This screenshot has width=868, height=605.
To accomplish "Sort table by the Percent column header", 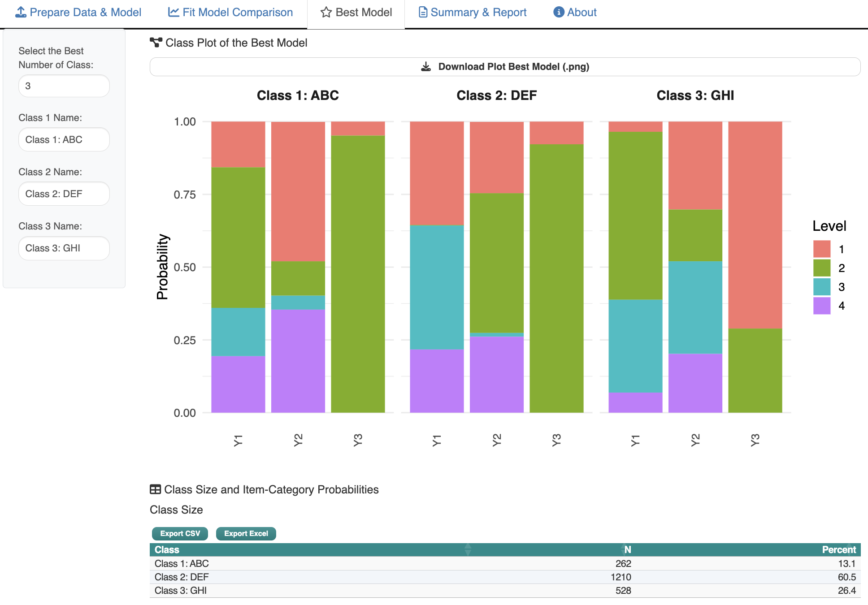I will tap(838, 549).
